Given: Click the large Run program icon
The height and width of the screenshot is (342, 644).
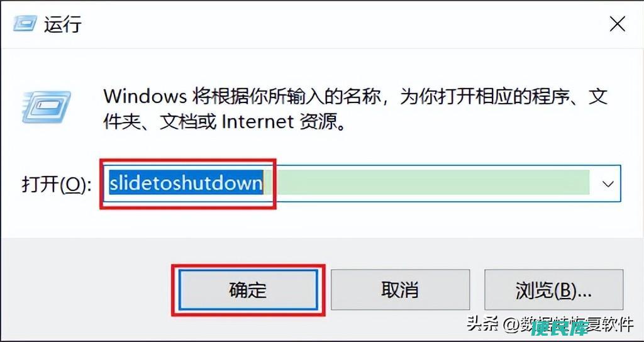Looking at the screenshot, I should (x=46, y=106).
